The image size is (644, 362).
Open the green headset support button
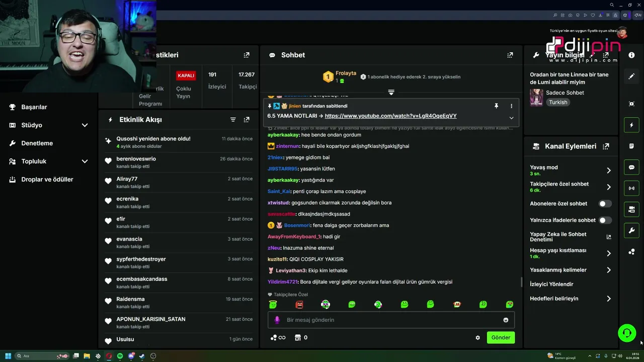click(x=627, y=333)
